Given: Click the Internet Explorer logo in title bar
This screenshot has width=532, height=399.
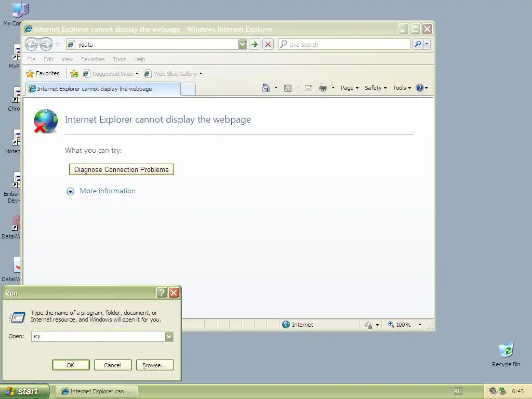Looking at the screenshot, I should tap(28, 29).
